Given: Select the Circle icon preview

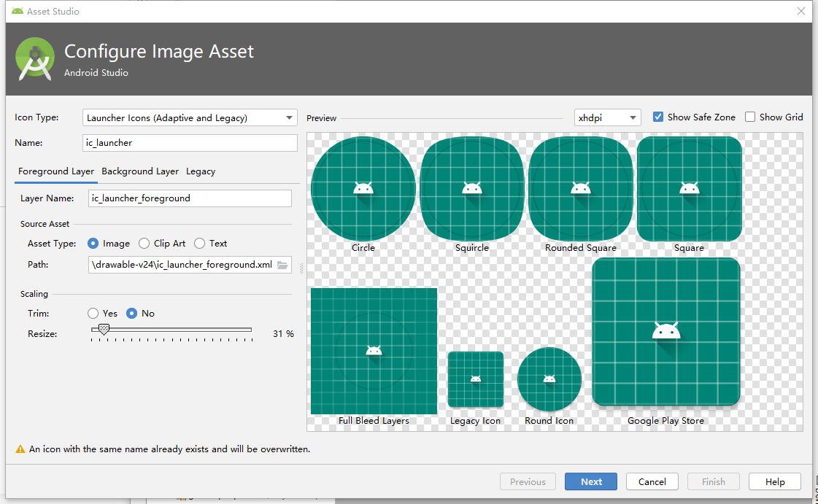Looking at the screenshot, I should [363, 189].
